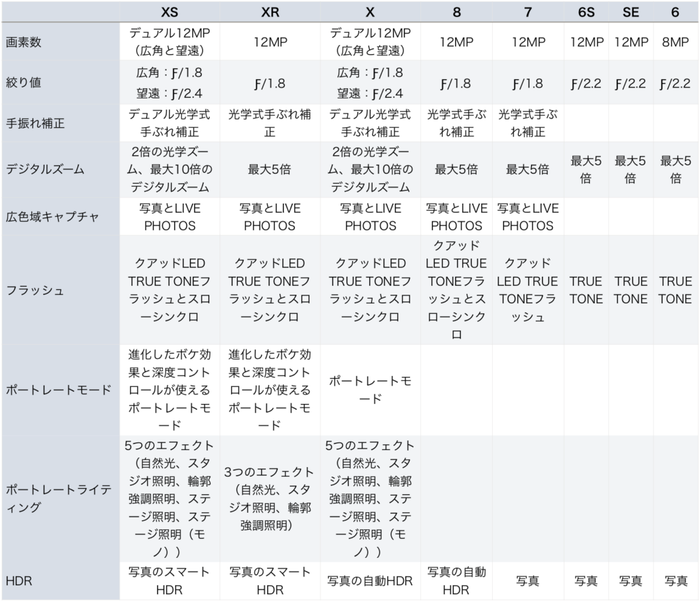Image resolution: width=700 pixels, height=601 pixels.
Task: Select the XR 光学式手ぶれ補正 cell
Action: tap(269, 123)
